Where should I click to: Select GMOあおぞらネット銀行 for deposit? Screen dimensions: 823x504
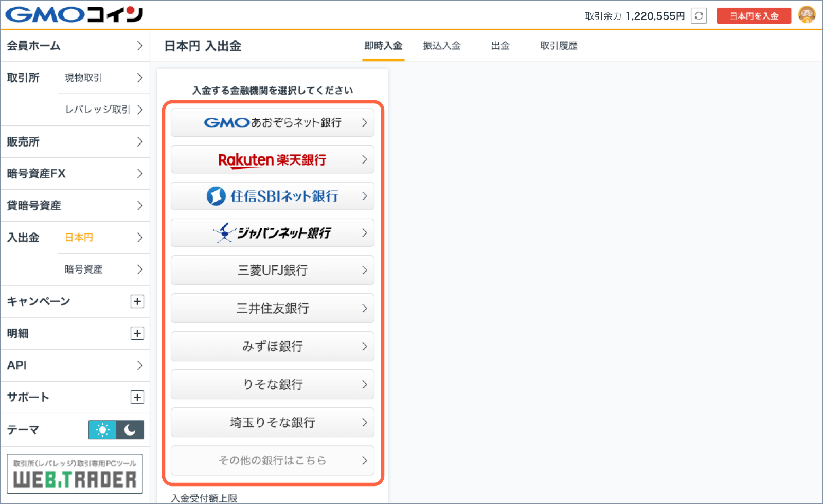273,122
